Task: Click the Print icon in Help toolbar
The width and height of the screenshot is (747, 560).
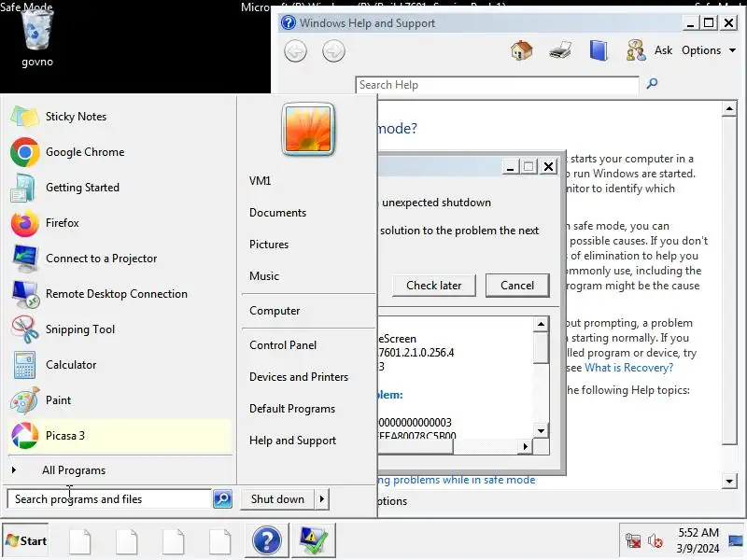Action: click(x=559, y=50)
